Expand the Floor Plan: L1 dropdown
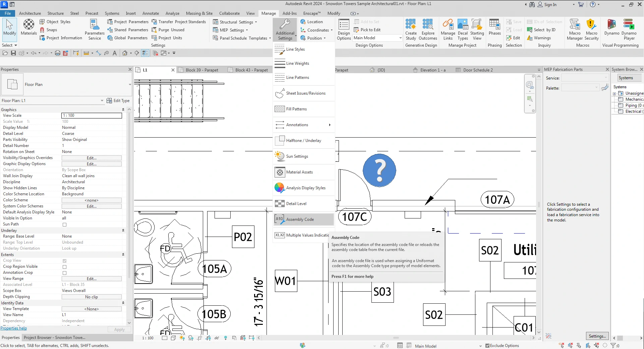The image size is (644, 349). point(102,101)
